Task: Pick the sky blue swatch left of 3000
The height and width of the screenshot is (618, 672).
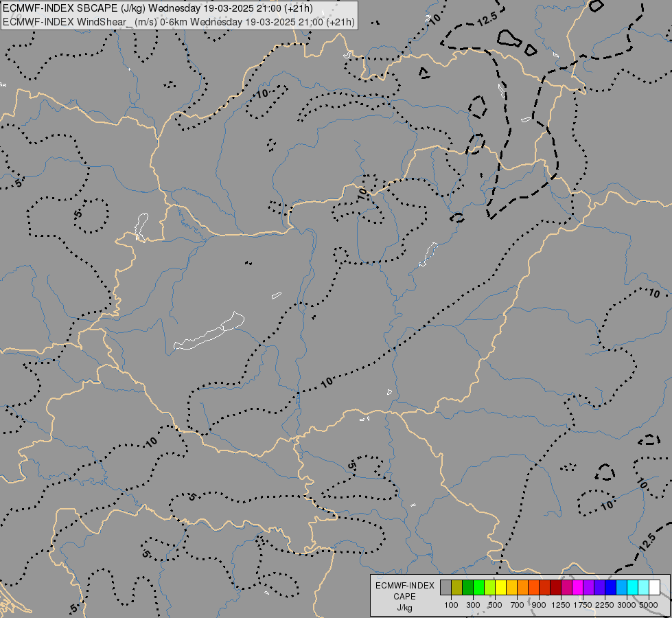Action: click(x=622, y=587)
